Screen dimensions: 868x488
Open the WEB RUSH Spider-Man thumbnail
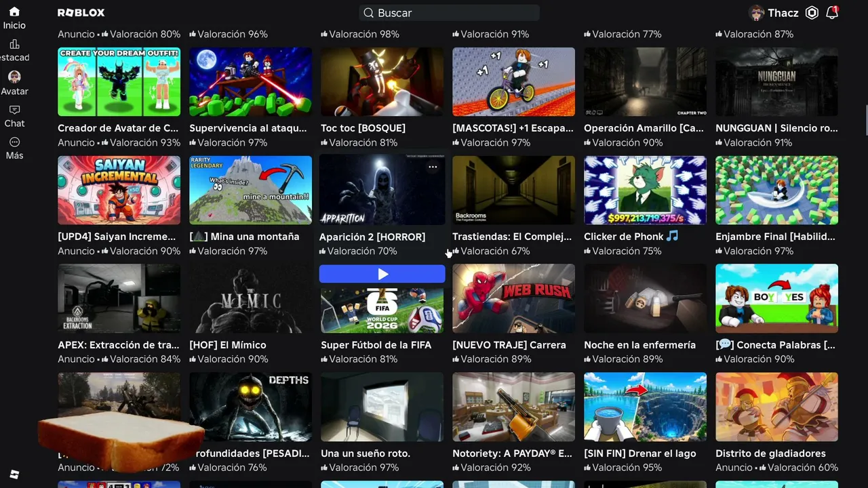coord(514,298)
